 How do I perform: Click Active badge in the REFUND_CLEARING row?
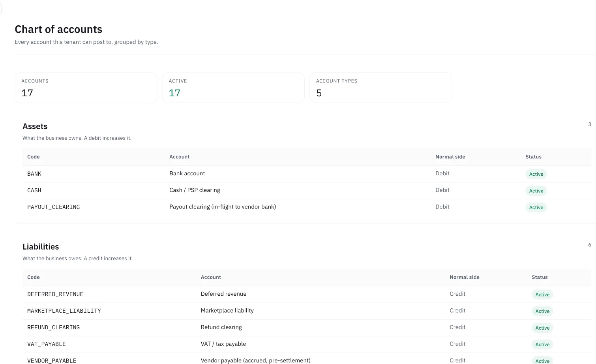542,328
